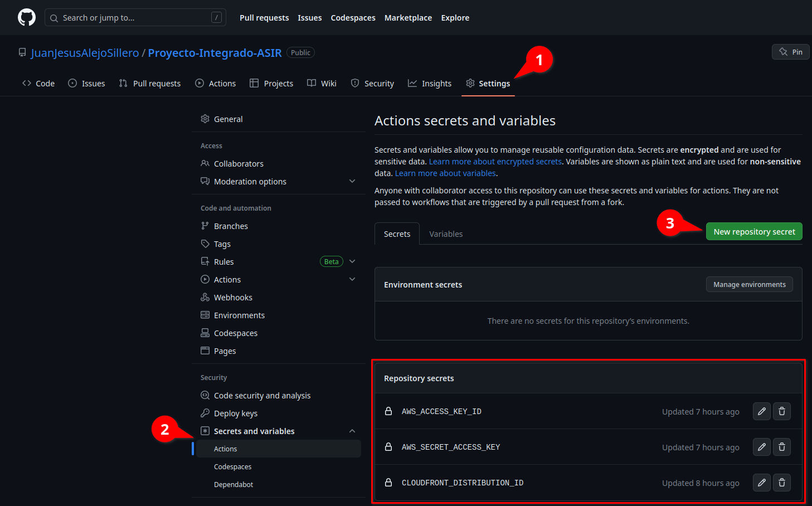Select Actions under Secrets and variables
812x506 pixels.
pos(279,449)
